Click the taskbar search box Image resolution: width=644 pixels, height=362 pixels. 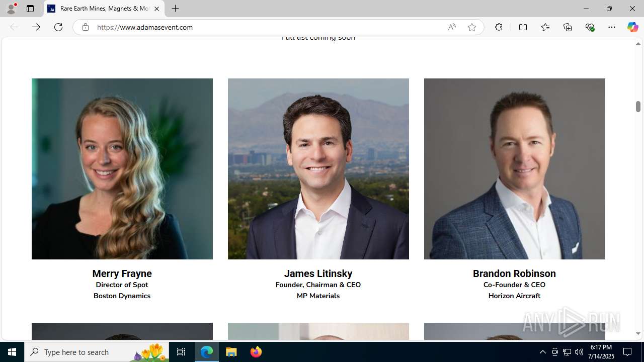pyautogui.click(x=97, y=352)
